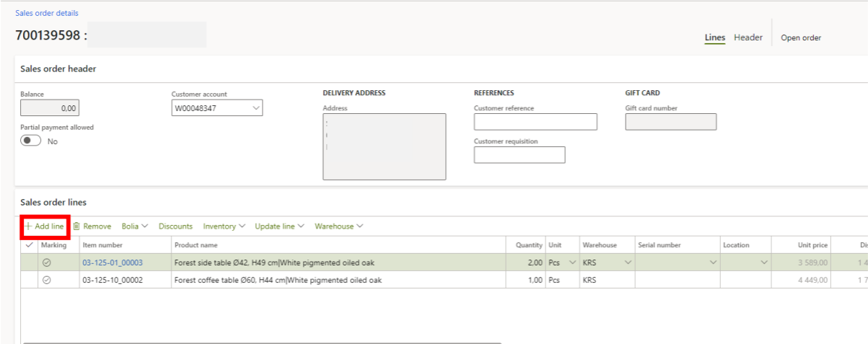Click the Customer reference input field
Screen dimensions: 868x344
pyautogui.click(x=535, y=122)
